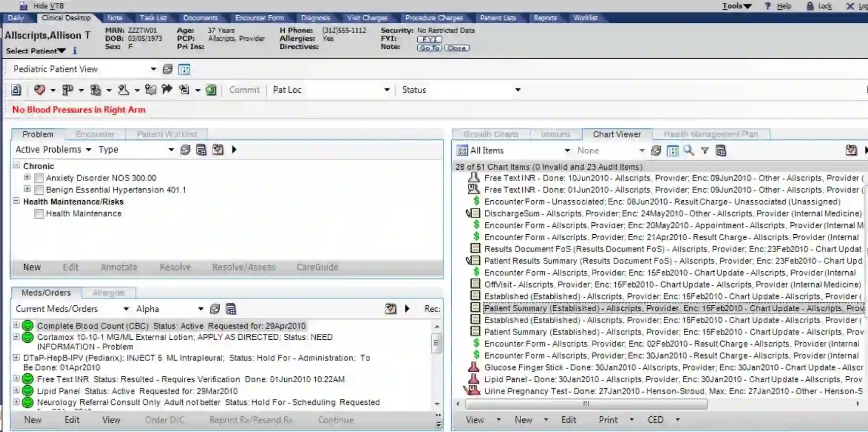
Task: Click the forward arrows icon in toolbar
Action: (x=167, y=89)
